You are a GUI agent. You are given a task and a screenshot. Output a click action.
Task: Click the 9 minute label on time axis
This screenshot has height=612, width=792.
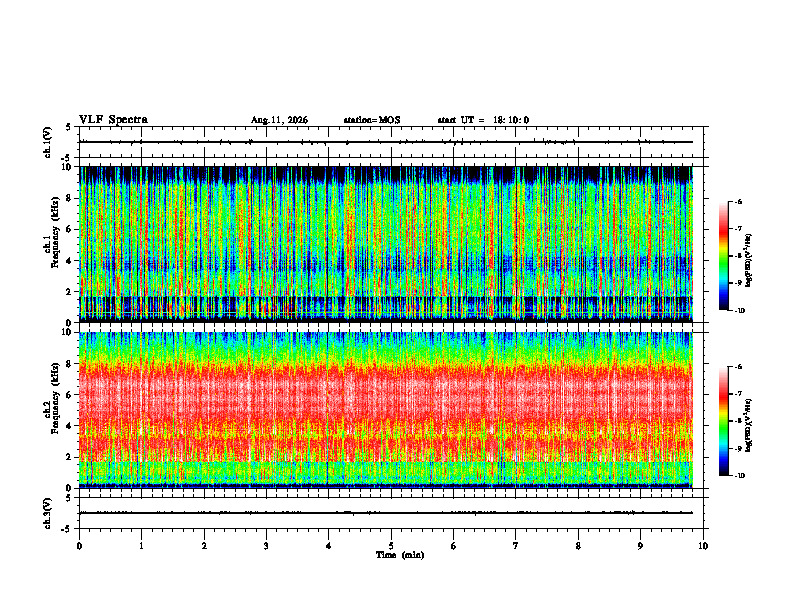[x=640, y=546]
